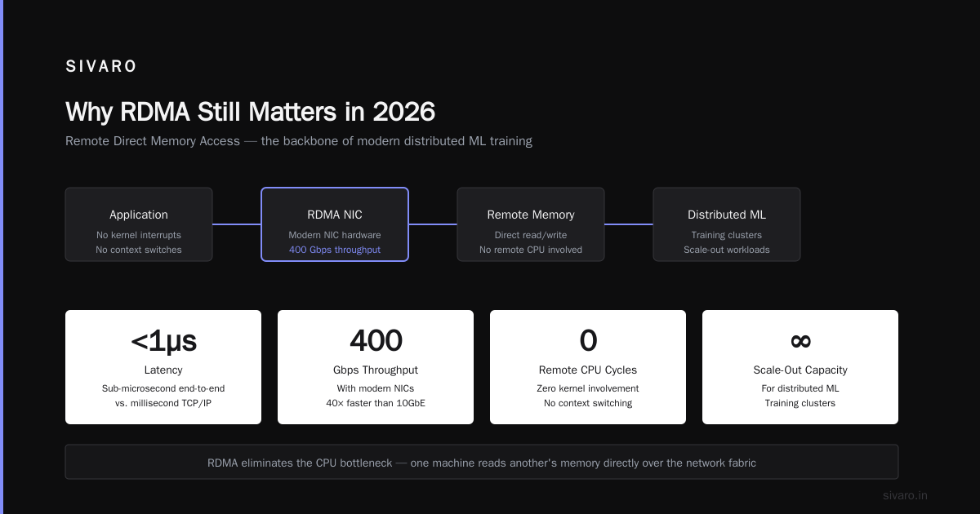Click the SIVARO brand name
The width and height of the screenshot is (980, 514).
[101, 67]
